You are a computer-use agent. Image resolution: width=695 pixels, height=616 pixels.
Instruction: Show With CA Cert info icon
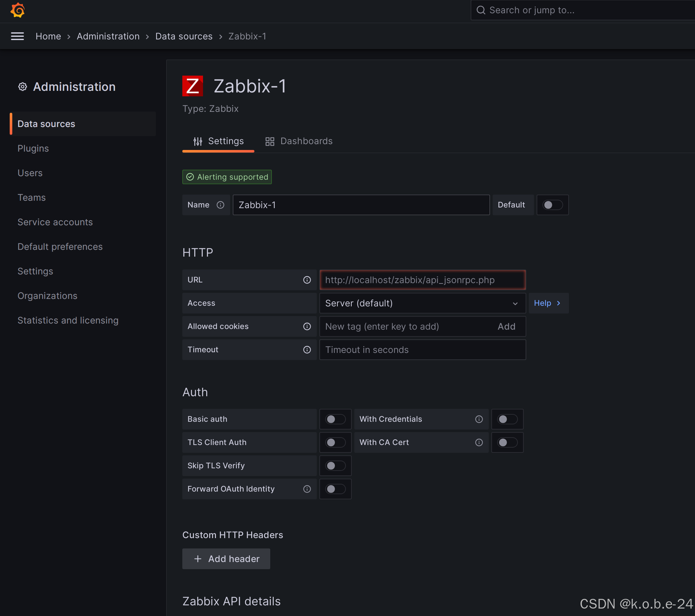(x=479, y=442)
